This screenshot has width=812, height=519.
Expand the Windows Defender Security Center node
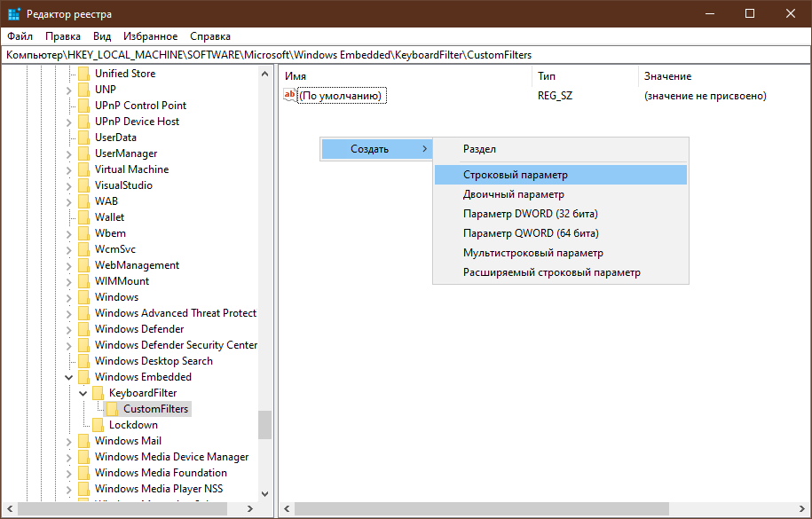(x=69, y=345)
